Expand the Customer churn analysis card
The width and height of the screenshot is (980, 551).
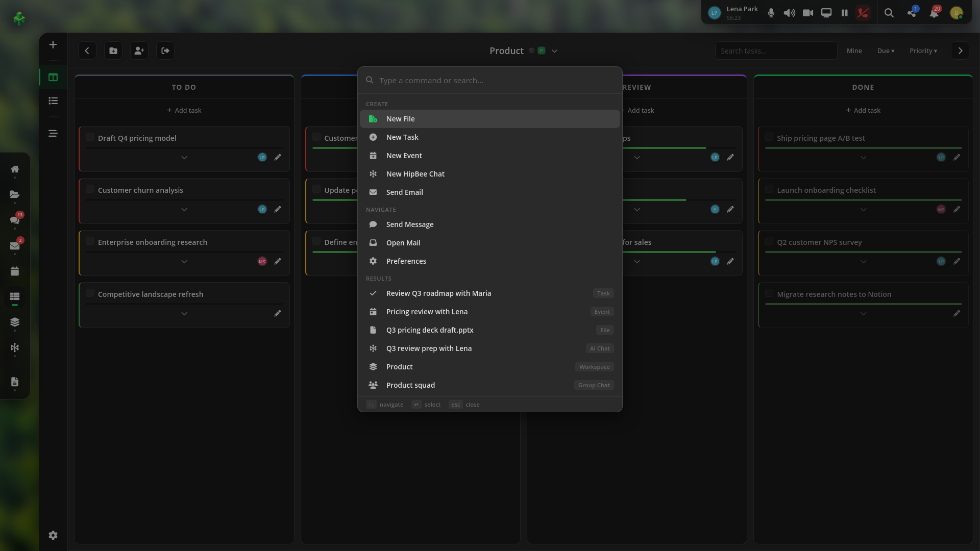pos(184,210)
